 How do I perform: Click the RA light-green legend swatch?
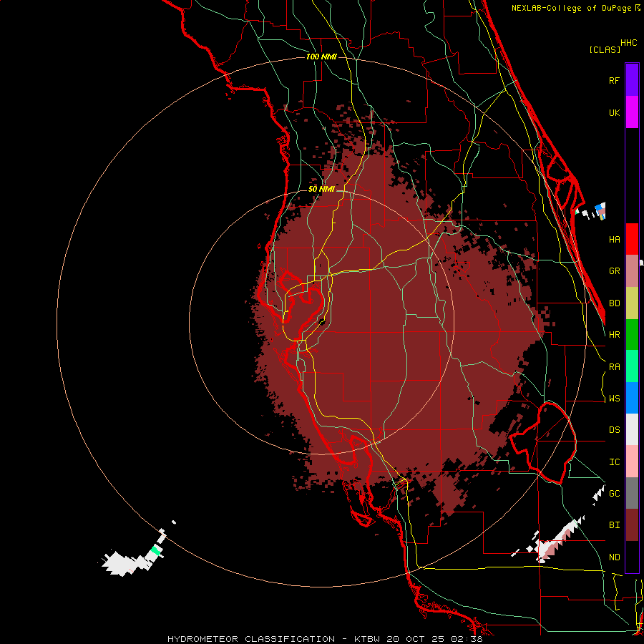632,366
